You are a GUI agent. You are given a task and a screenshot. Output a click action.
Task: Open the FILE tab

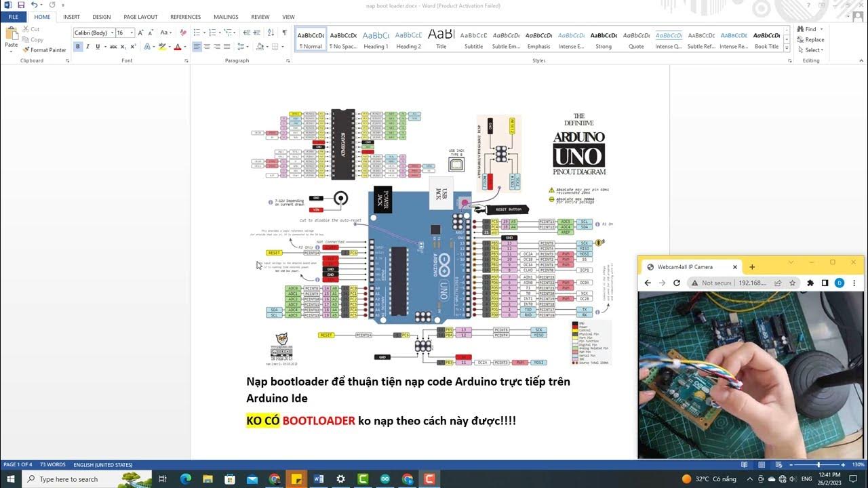13,17
